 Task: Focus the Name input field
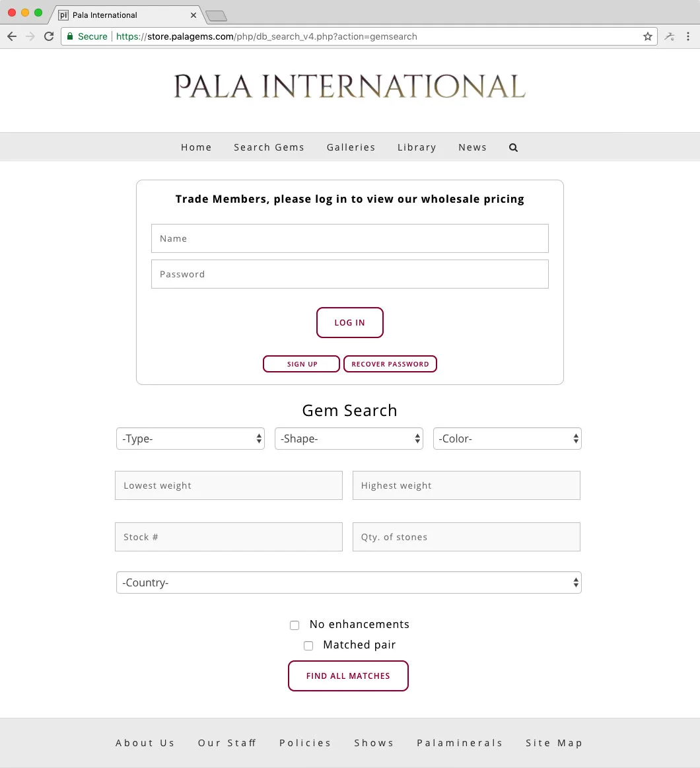[350, 238]
